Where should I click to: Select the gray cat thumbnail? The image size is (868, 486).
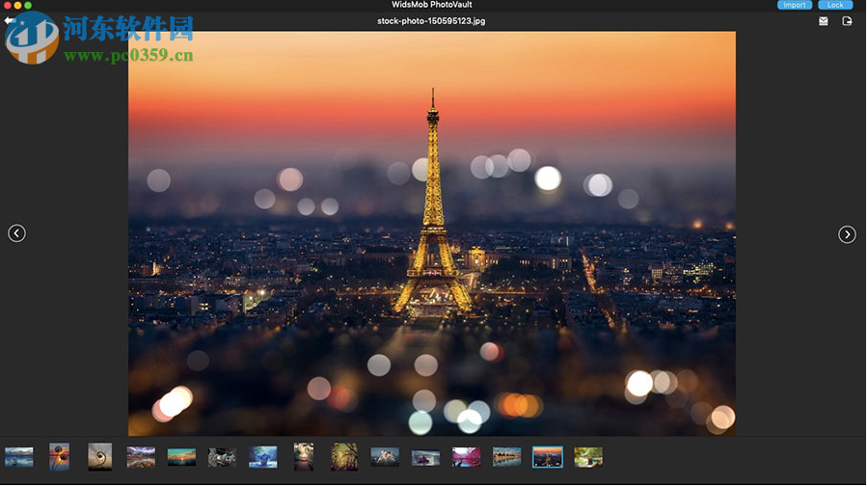222,458
